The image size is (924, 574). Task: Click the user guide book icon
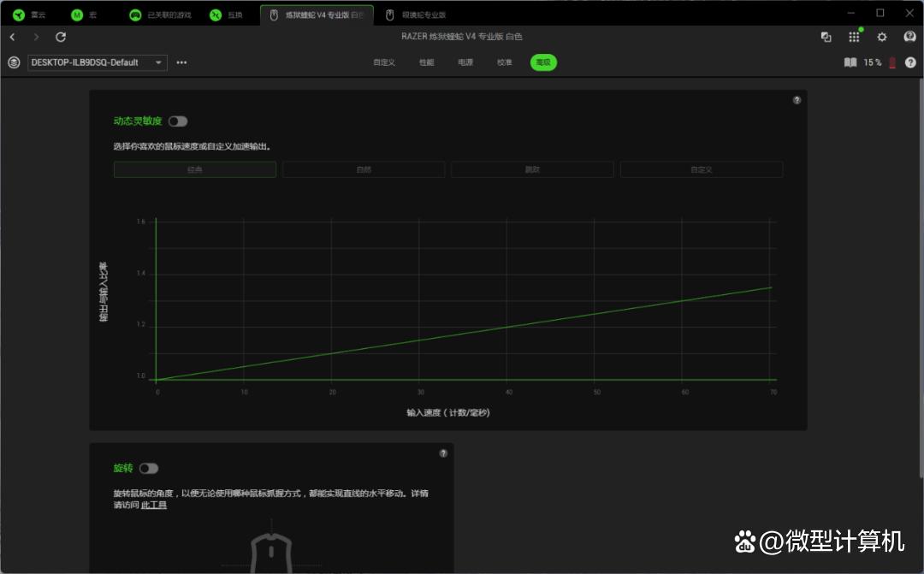coord(850,62)
